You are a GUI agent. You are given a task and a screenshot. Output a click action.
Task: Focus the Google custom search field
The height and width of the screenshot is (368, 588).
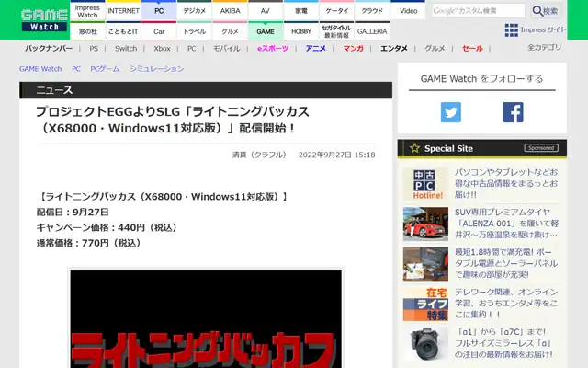[x=479, y=11]
